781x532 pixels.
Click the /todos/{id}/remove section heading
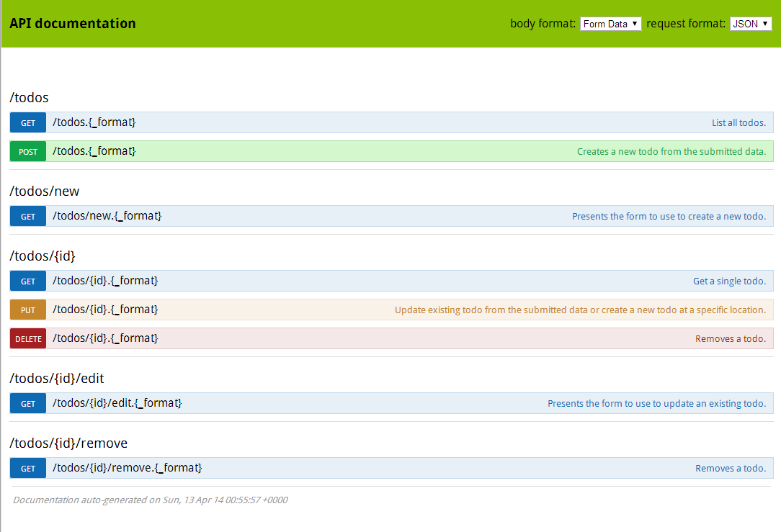click(68, 443)
